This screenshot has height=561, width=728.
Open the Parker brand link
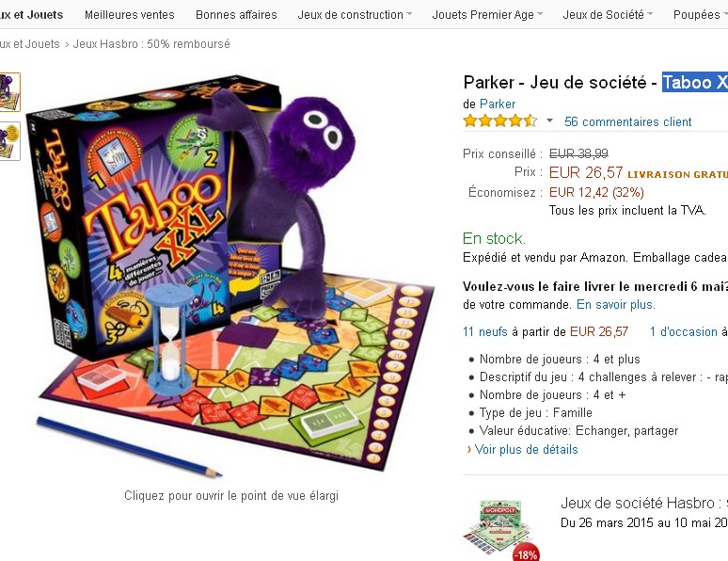coord(498,104)
